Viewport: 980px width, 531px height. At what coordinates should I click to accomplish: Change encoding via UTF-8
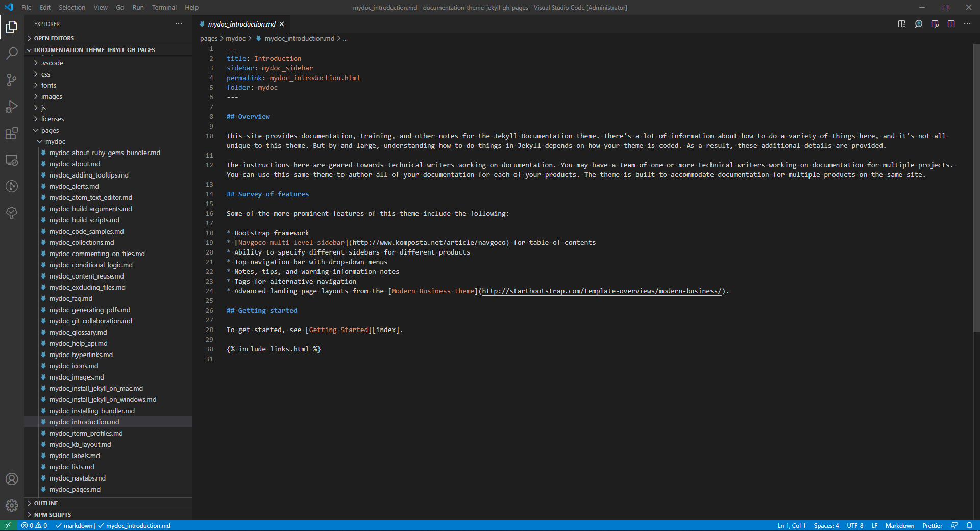(x=855, y=525)
